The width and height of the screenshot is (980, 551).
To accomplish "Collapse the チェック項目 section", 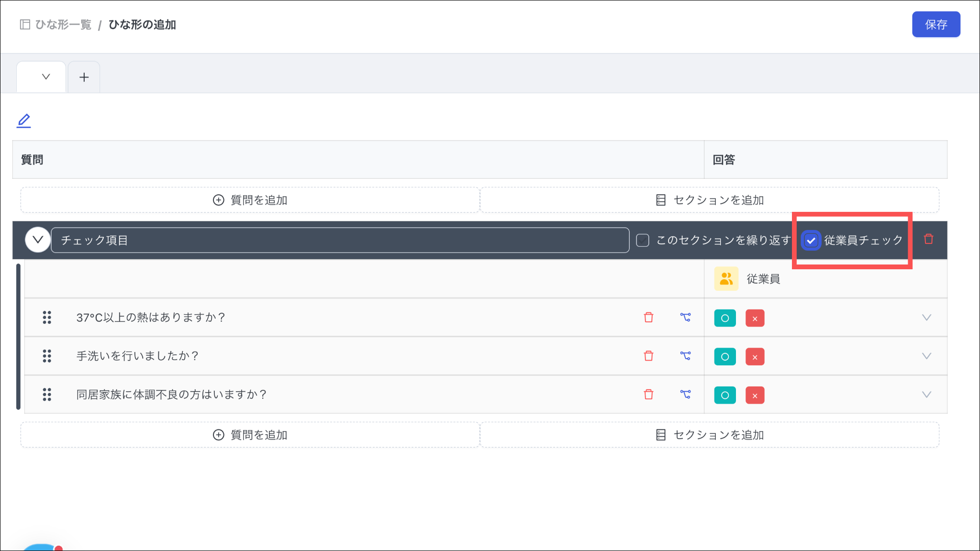I will [x=38, y=240].
